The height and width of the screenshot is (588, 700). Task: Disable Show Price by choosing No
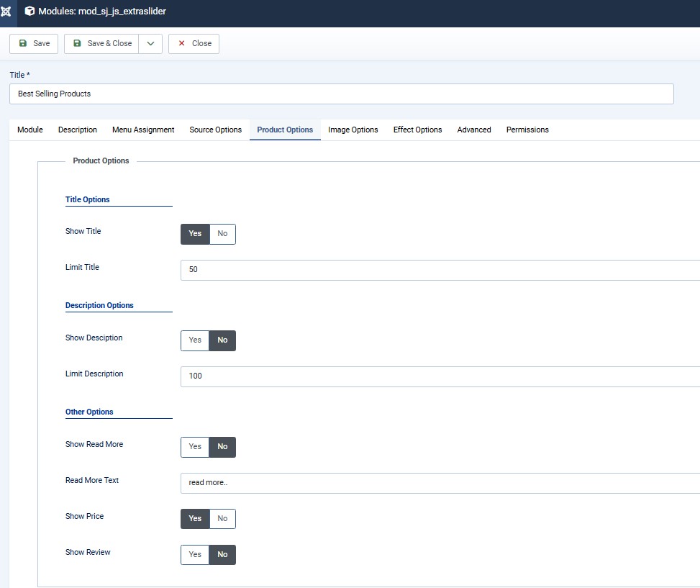(x=222, y=519)
